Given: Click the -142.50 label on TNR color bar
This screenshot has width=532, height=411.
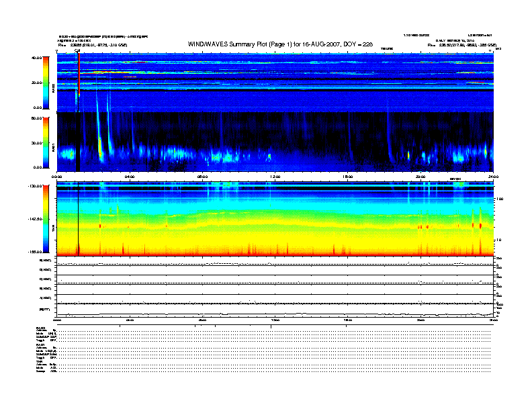Looking at the screenshot, I should pos(35,219).
